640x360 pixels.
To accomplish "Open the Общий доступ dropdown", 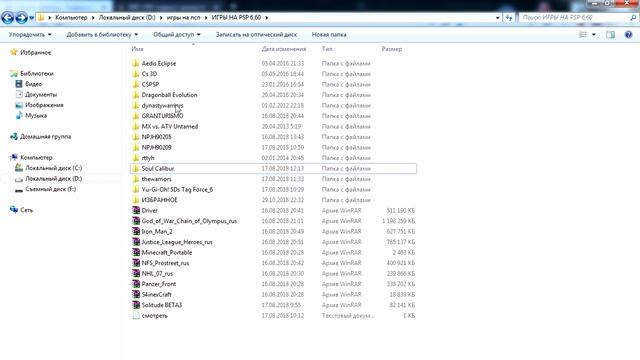I will [177, 35].
